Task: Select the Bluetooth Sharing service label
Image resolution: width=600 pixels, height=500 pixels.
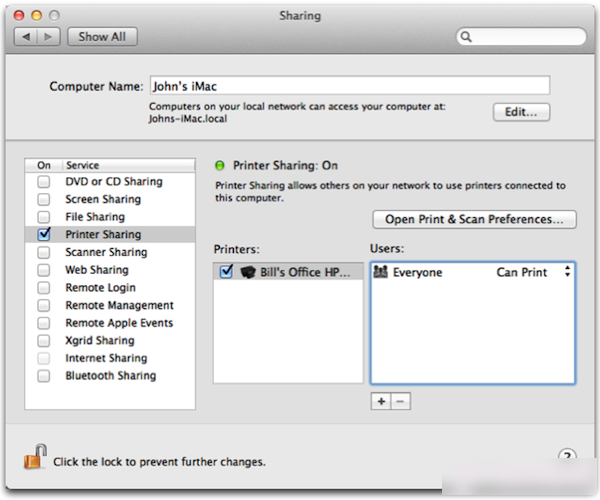Action: tap(111, 376)
